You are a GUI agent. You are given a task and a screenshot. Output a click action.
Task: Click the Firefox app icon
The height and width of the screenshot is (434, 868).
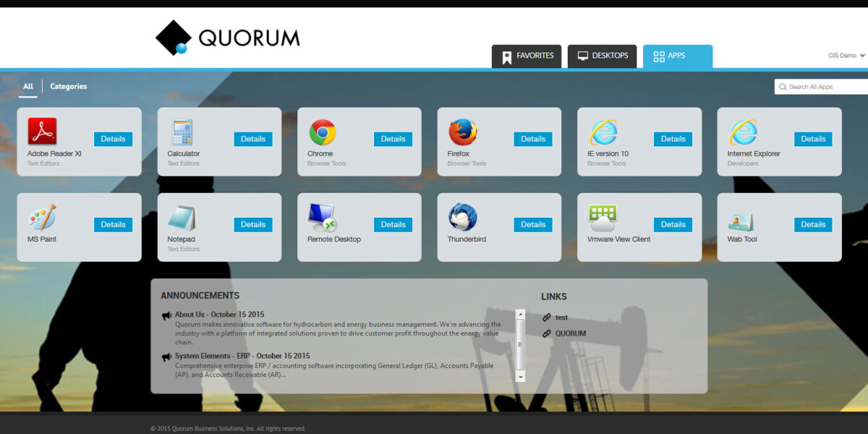pyautogui.click(x=462, y=132)
